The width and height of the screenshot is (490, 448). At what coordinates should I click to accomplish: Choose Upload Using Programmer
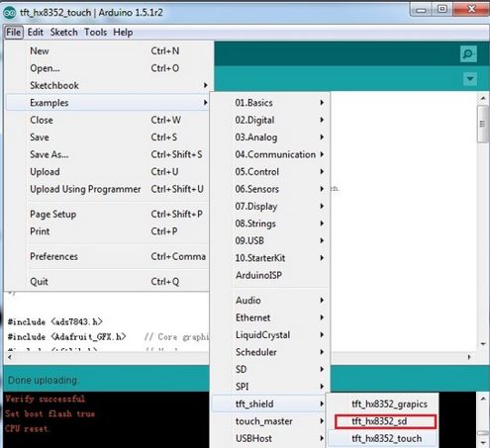(108, 189)
